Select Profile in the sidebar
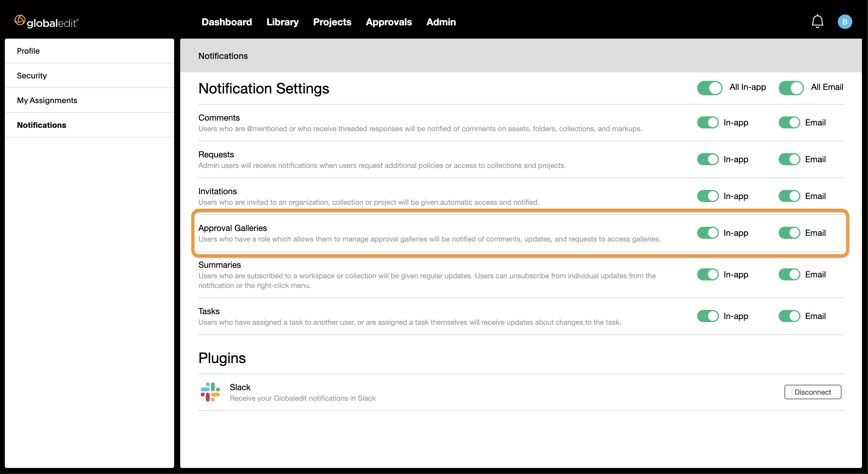Image resolution: width=868 pixels, height=474 pixels. pyautogui.click(x=89, y=51)
